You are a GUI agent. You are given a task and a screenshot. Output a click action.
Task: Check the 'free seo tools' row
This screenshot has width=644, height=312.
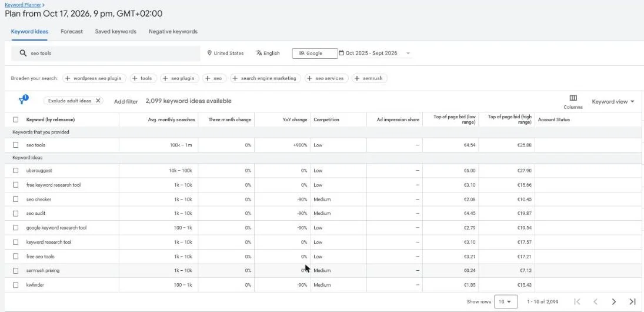(x=16, y=256)
